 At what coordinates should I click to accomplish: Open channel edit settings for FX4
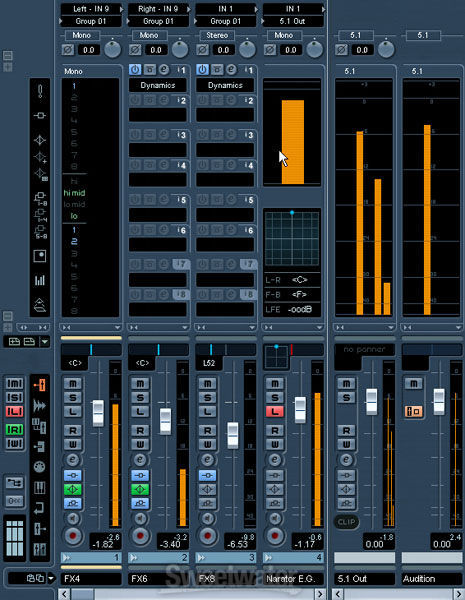pos(72,460)
